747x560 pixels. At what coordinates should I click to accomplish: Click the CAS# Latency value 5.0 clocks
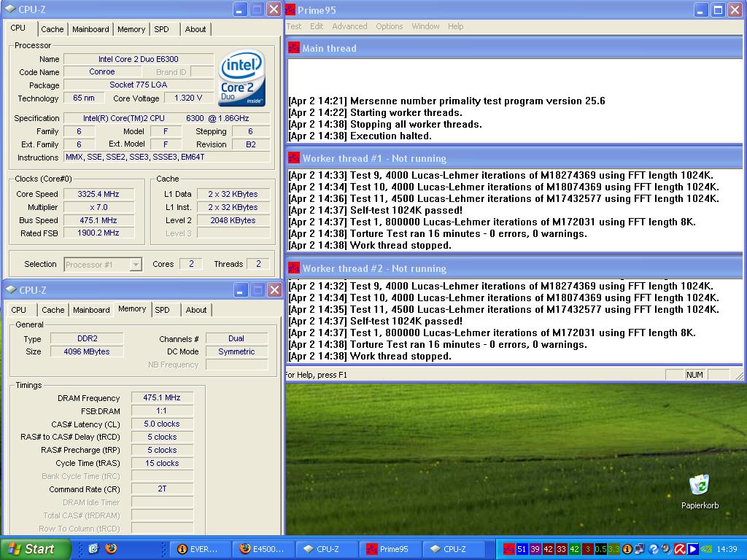(x=162, y=424)
